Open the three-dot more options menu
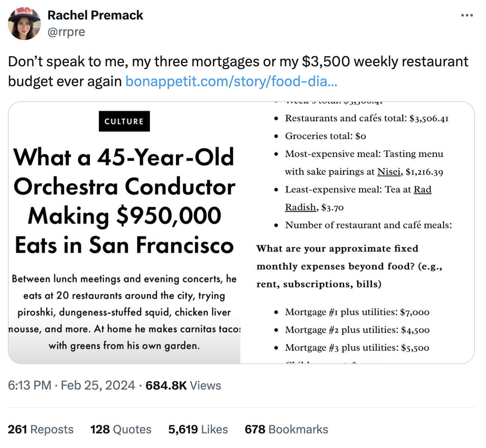The height and width of the screenshot is (448, 486). pyautogui.click(x=467, y=16)
